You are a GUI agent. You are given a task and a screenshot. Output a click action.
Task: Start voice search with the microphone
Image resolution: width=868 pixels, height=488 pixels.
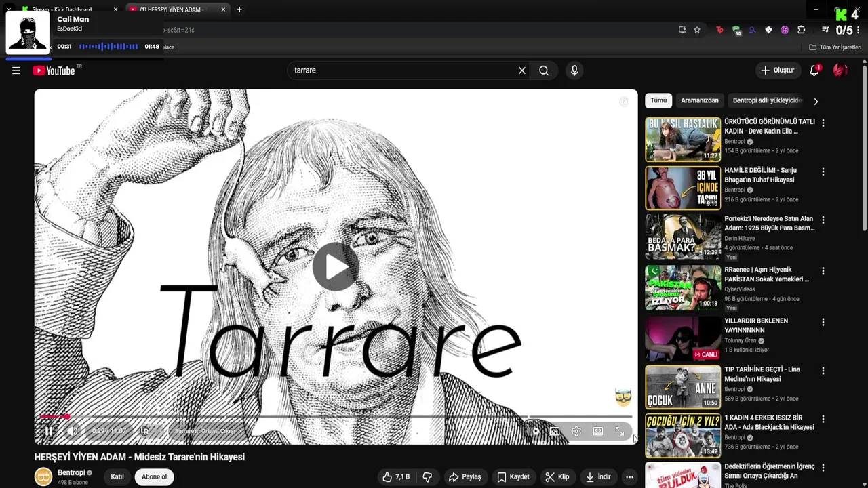[x=574, y=70]
